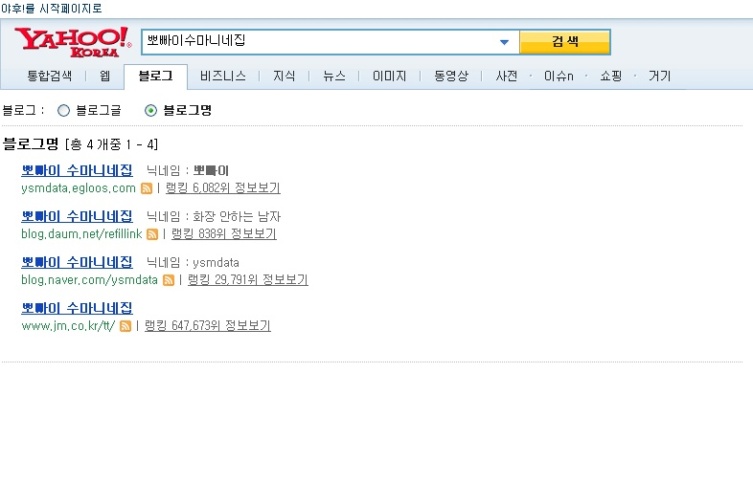
Task: Click nickname text 화장 안하는 남자
Action: click(237, 217)
